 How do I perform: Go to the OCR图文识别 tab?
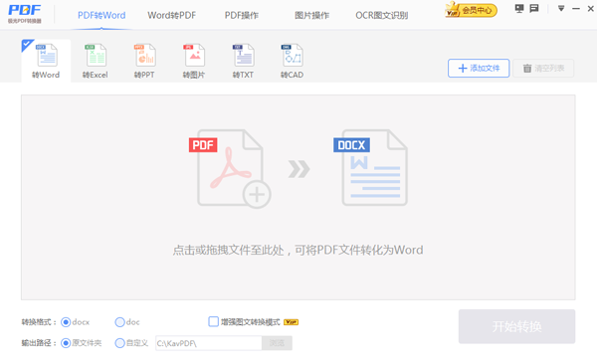382,15
